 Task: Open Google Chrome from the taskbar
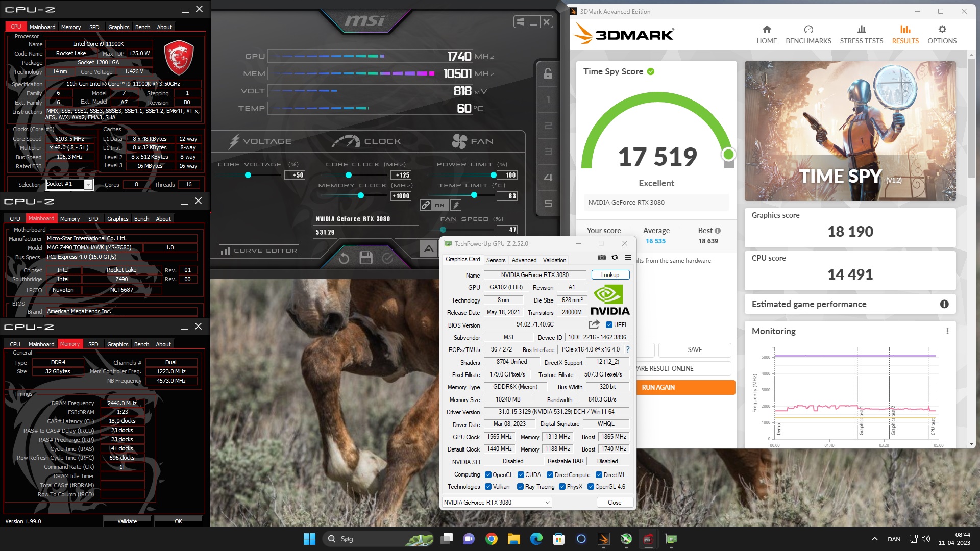point(491,539)
